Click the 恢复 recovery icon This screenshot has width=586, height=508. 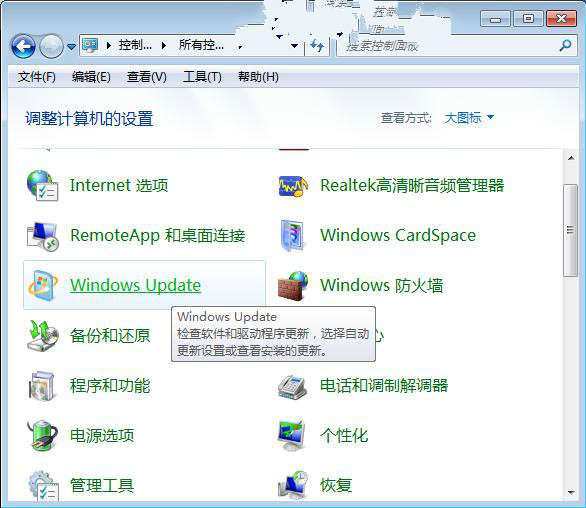(293, 485)
